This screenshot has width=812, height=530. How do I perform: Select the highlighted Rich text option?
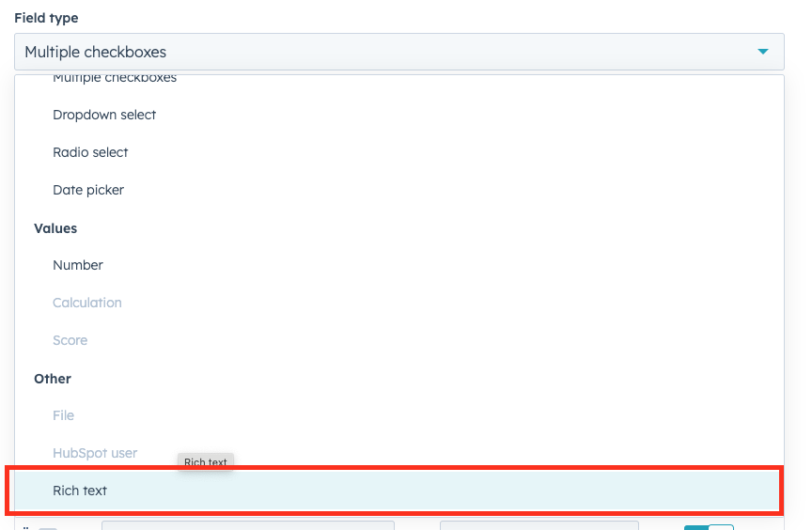[80, 491]
